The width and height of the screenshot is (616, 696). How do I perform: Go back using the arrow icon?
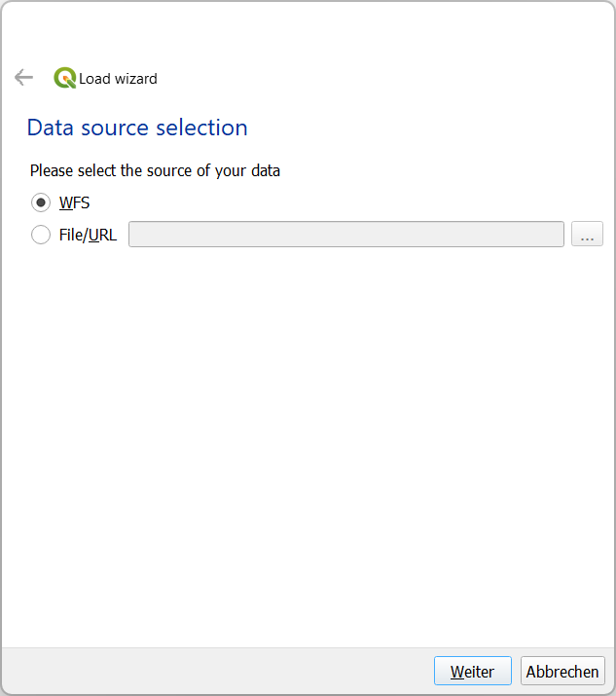[23, 78]
